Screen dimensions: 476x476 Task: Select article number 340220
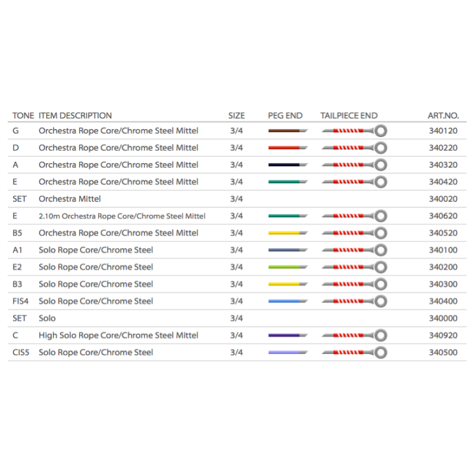(x=443, y=148)
